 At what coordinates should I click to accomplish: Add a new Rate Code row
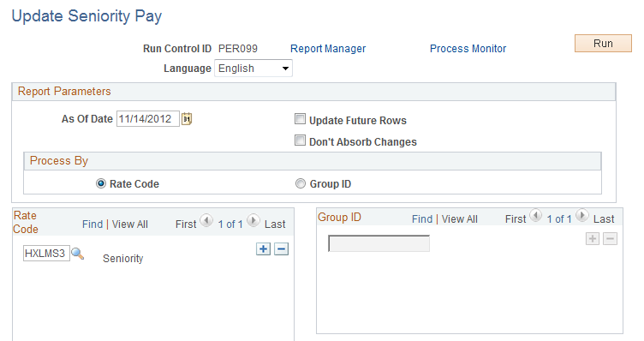pos(263,249)
